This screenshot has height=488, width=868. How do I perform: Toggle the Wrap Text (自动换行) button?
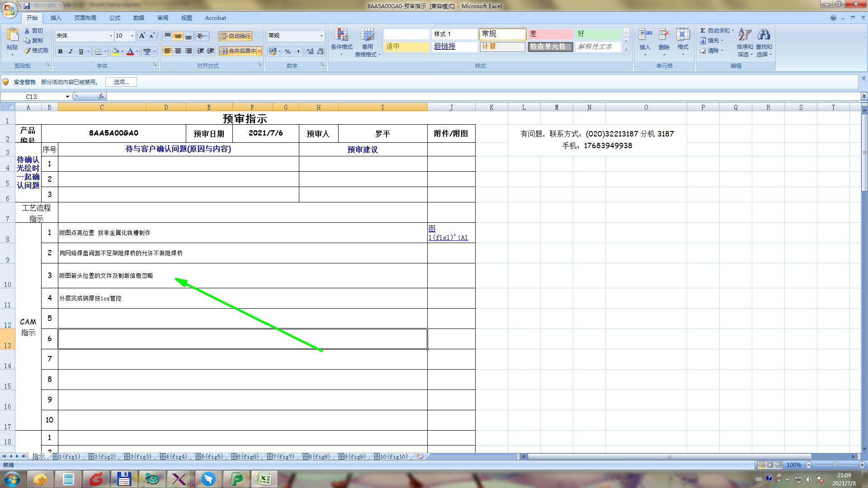(x=236, y=36)
